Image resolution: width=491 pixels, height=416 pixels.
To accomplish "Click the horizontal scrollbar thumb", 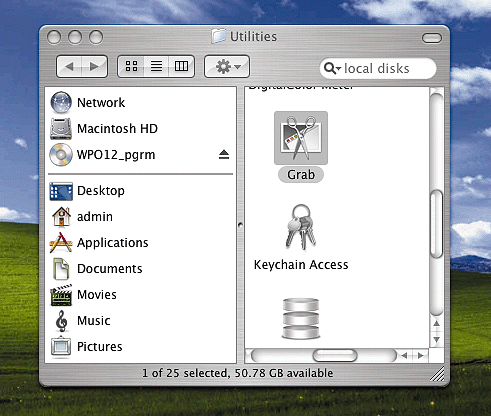I will (x=335, y=355).
